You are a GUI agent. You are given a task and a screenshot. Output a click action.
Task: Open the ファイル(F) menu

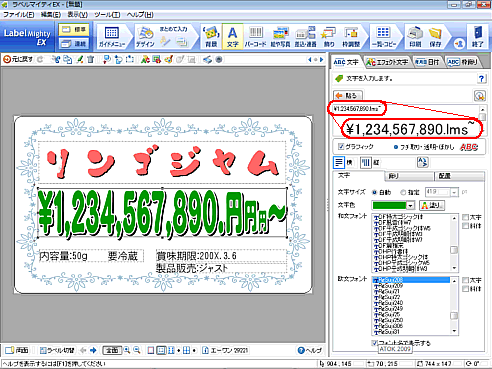tap(19, 15)
